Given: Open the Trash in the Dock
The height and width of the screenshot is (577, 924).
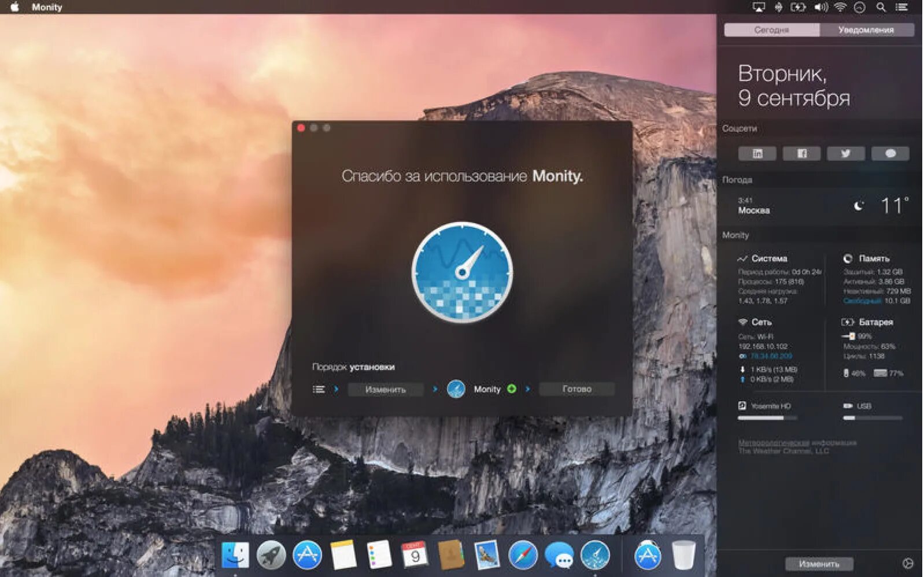Looking at the screenshot, I should 683,556.
